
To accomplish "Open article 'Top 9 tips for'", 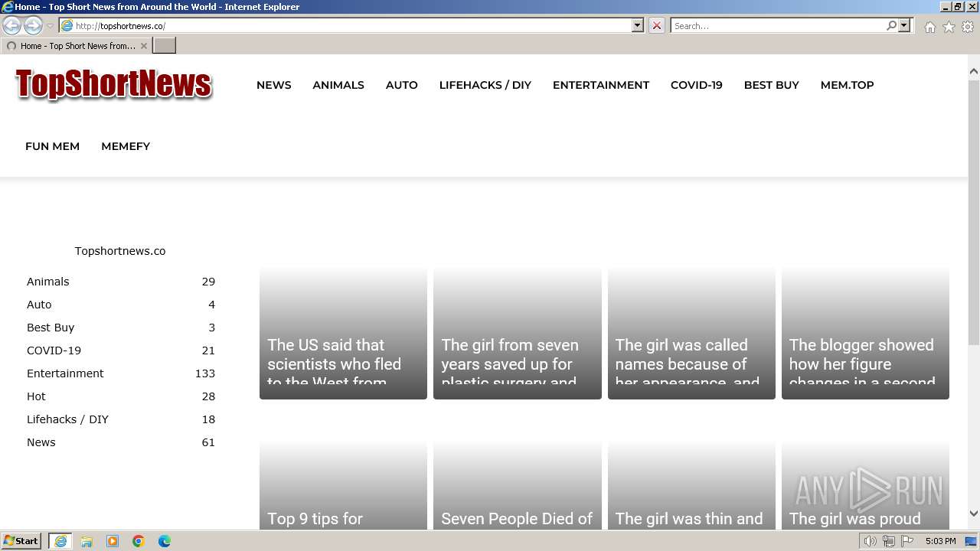I will coord(343,485).
